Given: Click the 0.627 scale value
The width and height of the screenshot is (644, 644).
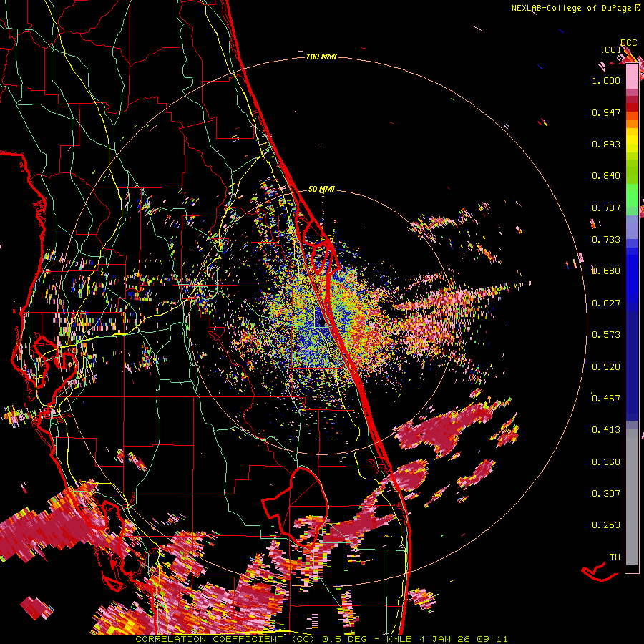Looking at the screenshot, I should click(606, 303).
